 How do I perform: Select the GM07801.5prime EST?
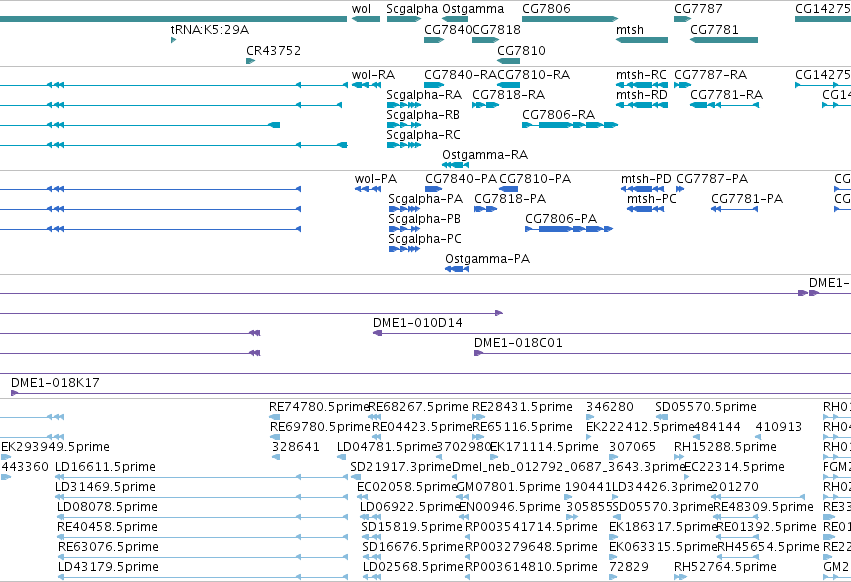pyautogui.click(x=461, y=497)
